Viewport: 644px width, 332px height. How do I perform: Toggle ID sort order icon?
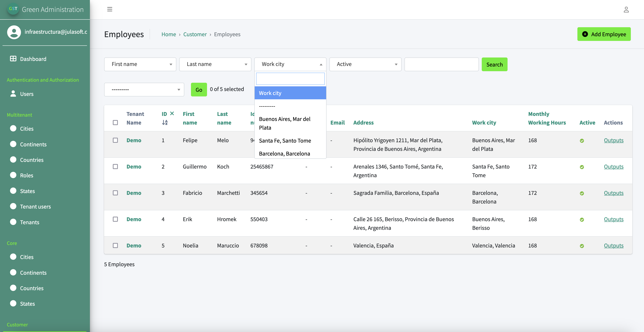point(165,123)
